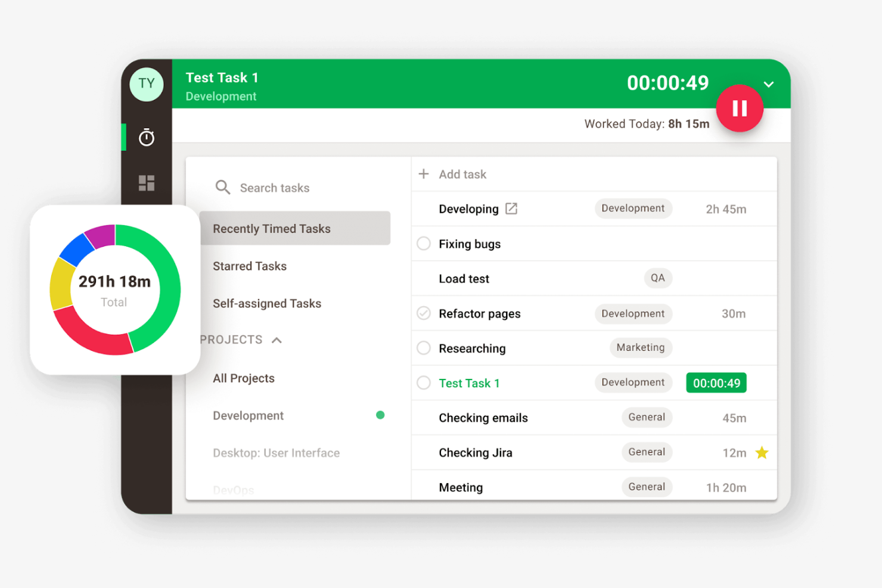Click the 291h 18m donut chart

(x=114, y=289)
